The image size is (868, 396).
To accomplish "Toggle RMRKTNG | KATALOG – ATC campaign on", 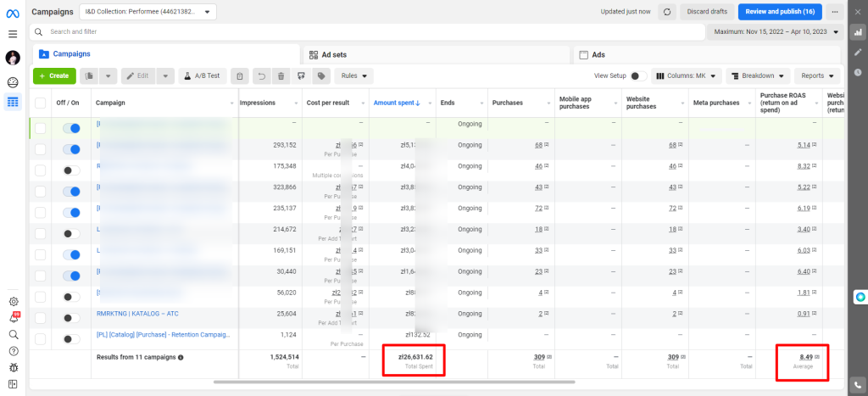I will click(x=71, y=317).
